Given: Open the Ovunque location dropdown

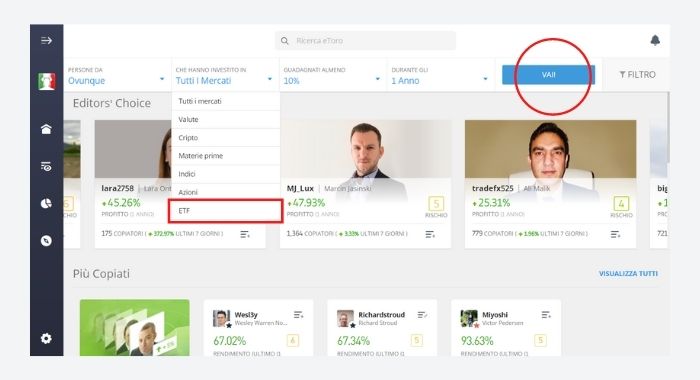Looking at the screenshot, I should [x=117, y=75].
